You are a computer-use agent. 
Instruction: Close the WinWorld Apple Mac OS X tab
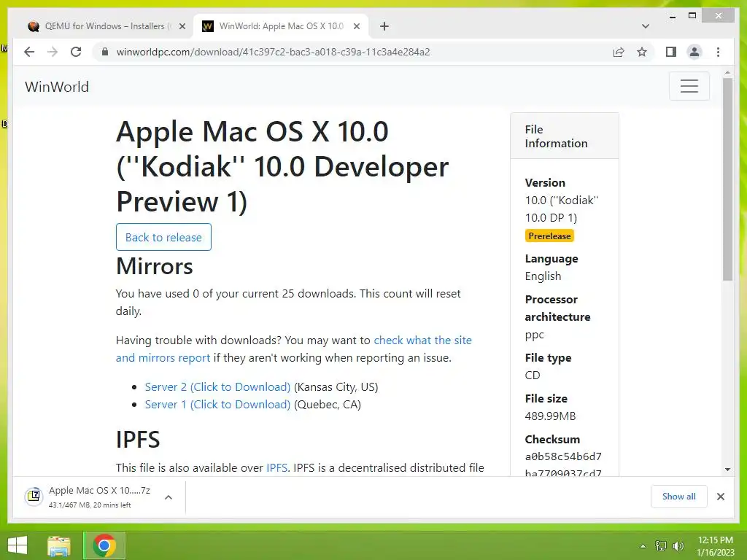point(356,26)
